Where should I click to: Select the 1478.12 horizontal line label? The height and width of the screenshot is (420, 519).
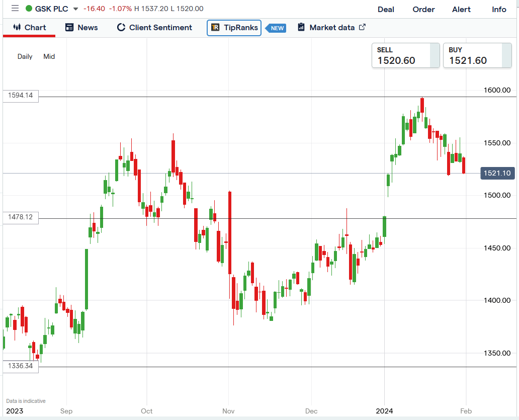click(x=21, y=217)
